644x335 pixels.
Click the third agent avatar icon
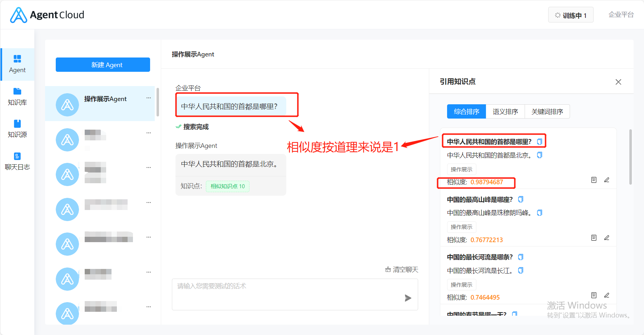pyautogui.click(x=67, y=174)
